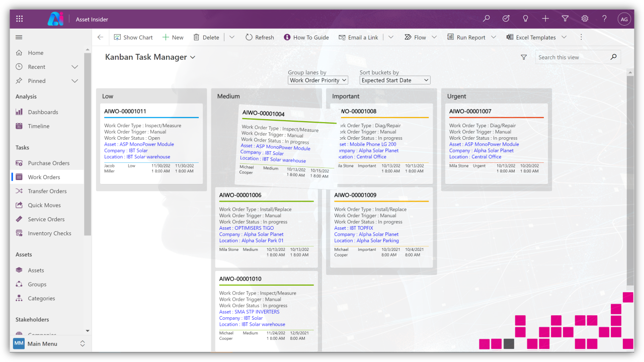Open the Groups section
644x362 pixels.
pos(37,284)
